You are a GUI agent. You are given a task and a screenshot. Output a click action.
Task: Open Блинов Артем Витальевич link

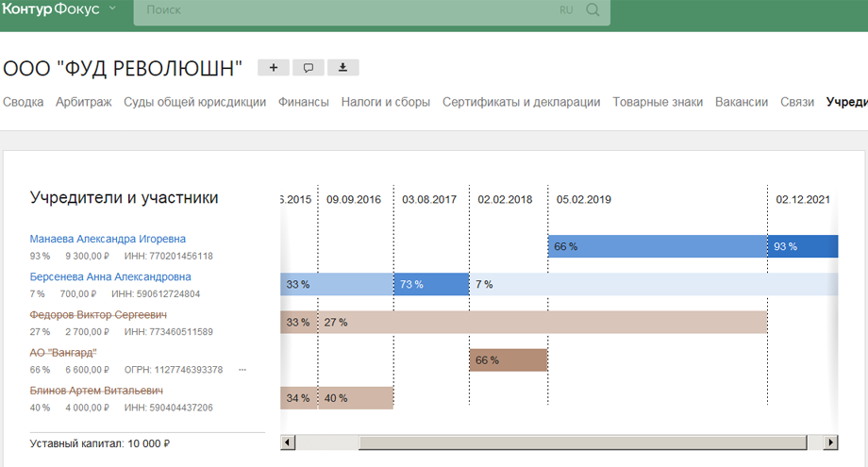click(x=96, y=390)
